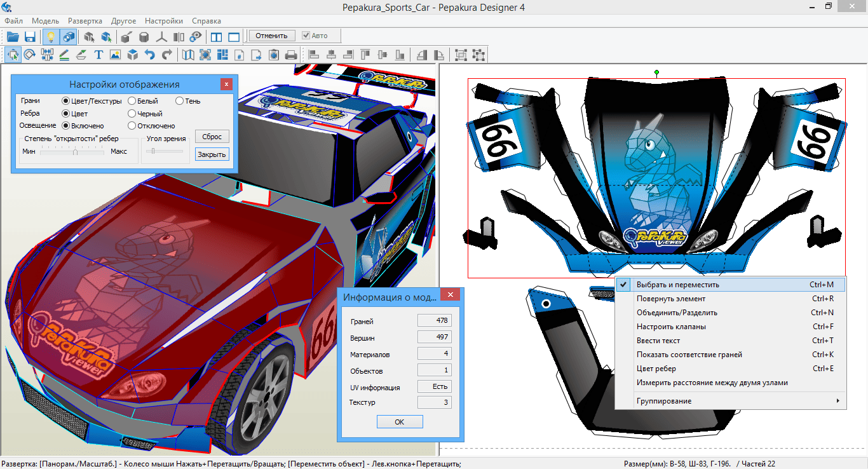This screenshot has width=868, height=469.
Task: Select the Черный radio button for edges
Action: pyautogui.click(x=132, y=114)
